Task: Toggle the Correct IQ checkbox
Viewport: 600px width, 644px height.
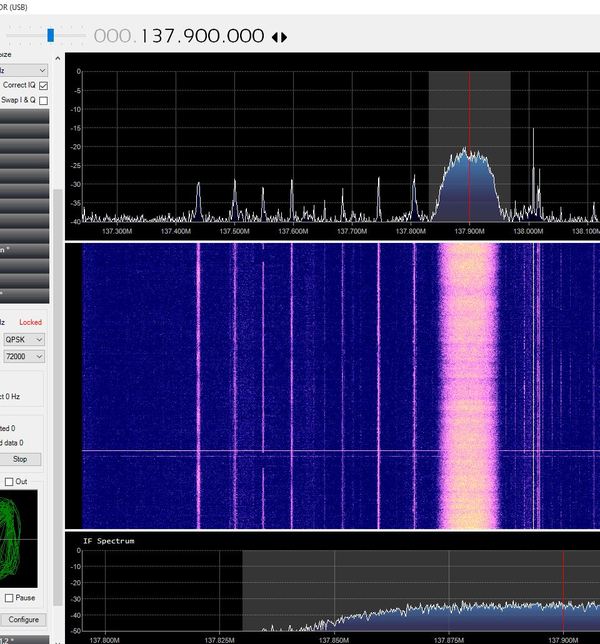Action: [x=43, y=86]
